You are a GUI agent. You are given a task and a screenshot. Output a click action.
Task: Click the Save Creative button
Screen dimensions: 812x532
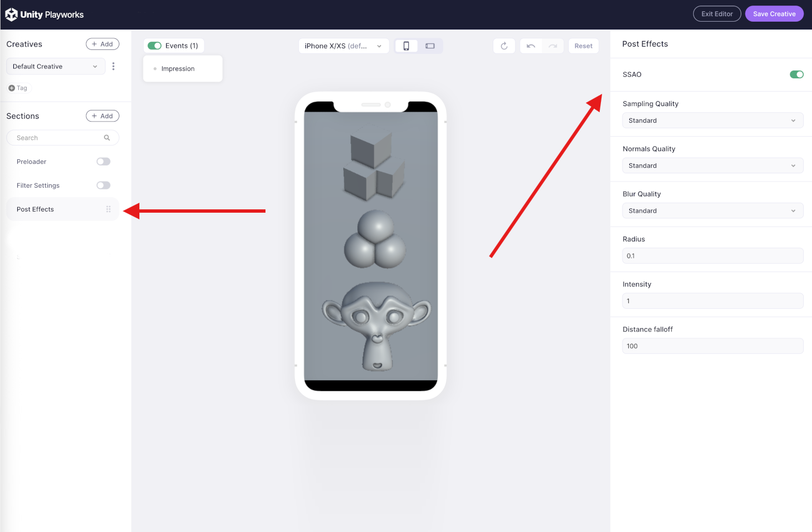pos(774,14)
